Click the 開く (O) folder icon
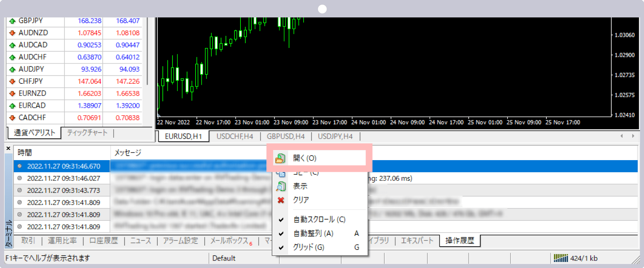Image resolution: width=644 pixels, height=268 pixels. [280, 158]
